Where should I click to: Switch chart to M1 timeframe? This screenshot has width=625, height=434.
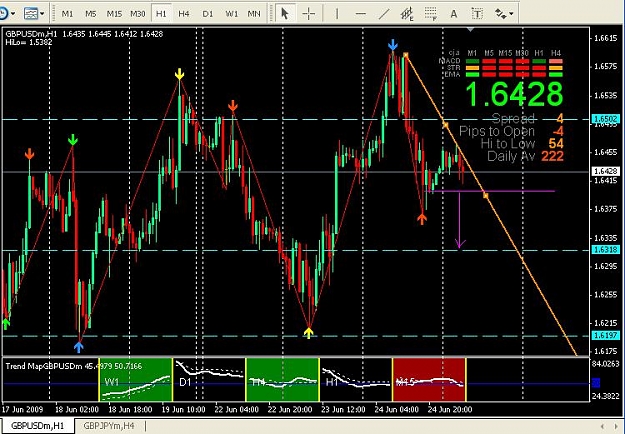[67, 14]
